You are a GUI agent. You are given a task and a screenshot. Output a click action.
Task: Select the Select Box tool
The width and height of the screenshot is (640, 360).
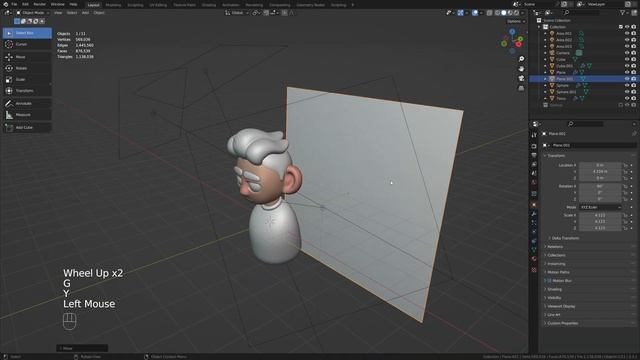(x=27, y=33)
